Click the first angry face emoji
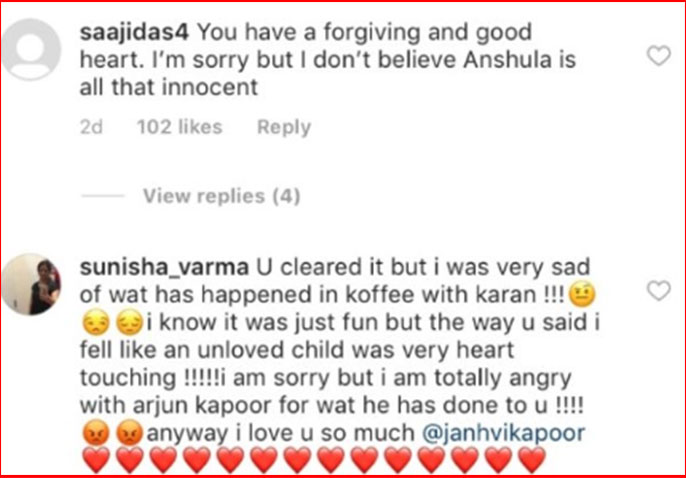This screenshot has height=478, width=686. 96,434
